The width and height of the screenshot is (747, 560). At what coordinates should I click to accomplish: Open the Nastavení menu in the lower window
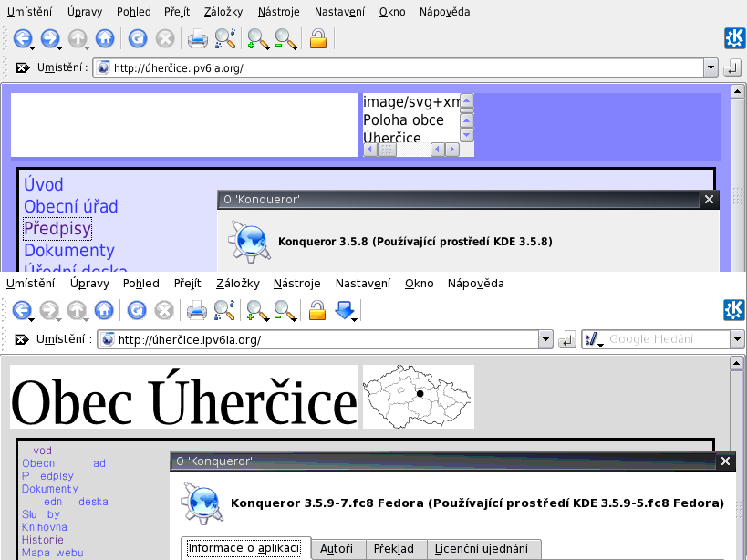click(362, 284)
